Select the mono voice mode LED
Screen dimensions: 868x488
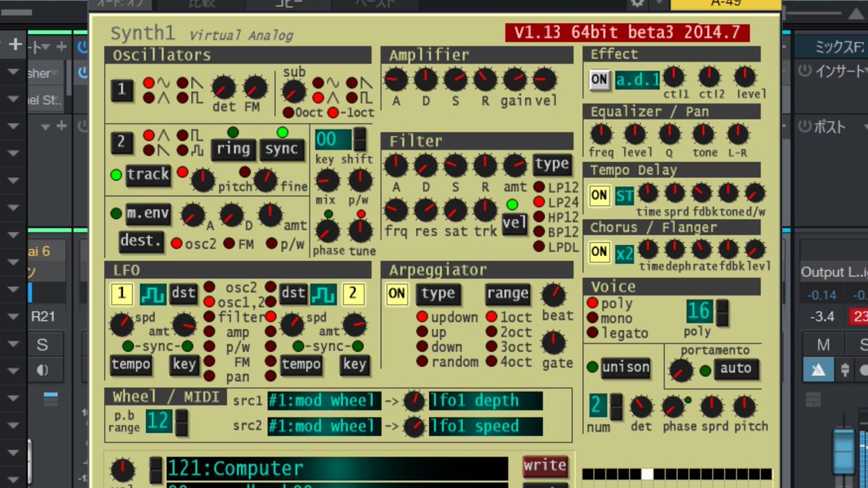[592, 318]
